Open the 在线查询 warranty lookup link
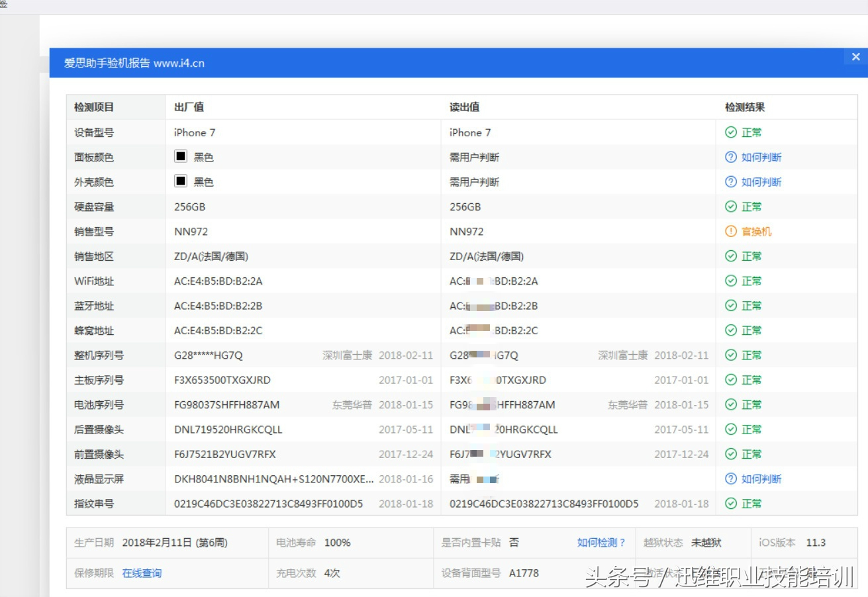This screenshot has width=868, height=597. 141,573
